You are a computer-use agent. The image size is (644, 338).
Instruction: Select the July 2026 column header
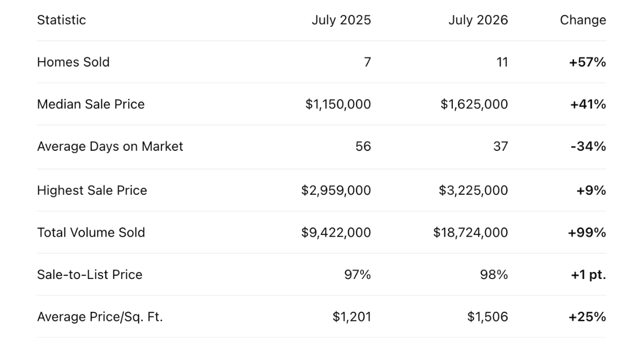point(478,20)
